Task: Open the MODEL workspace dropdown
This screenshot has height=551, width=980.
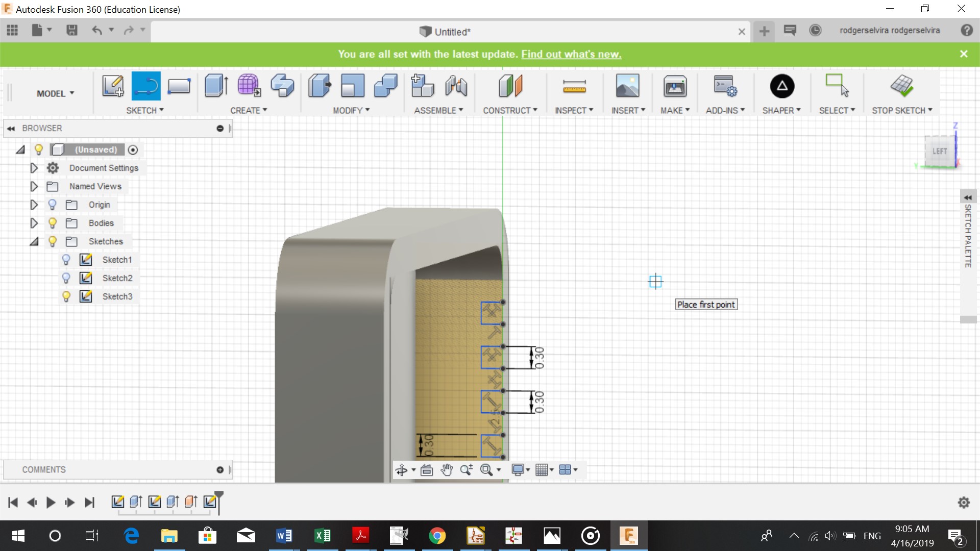Action: pos(55,93)
